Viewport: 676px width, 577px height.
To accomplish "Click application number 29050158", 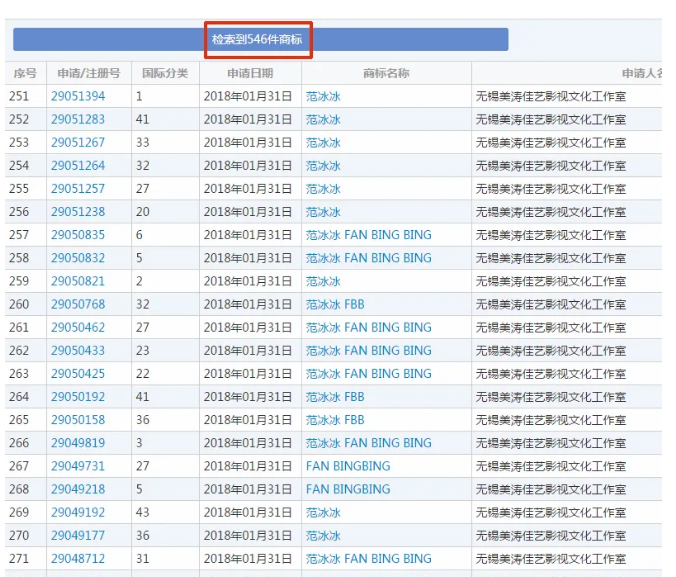I will (x=78, y=420).
